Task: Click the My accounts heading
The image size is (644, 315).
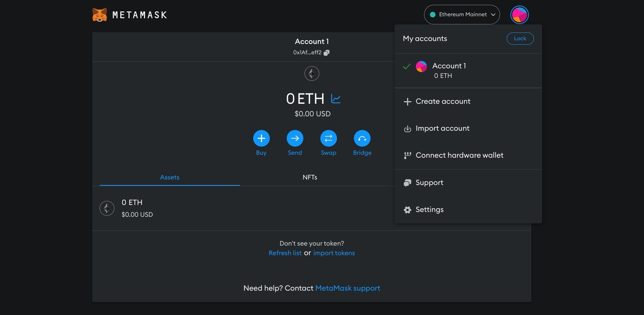Action: coord(425,38)
